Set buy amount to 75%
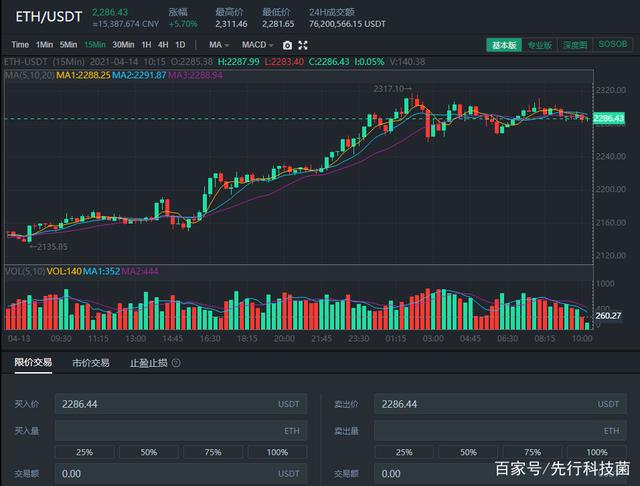 tap(213, 452)
